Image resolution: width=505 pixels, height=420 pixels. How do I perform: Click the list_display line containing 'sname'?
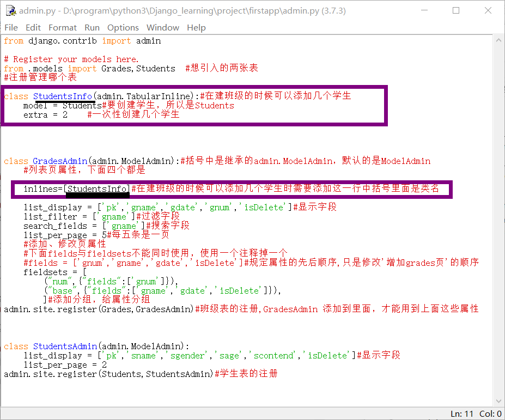click(211, 356)
